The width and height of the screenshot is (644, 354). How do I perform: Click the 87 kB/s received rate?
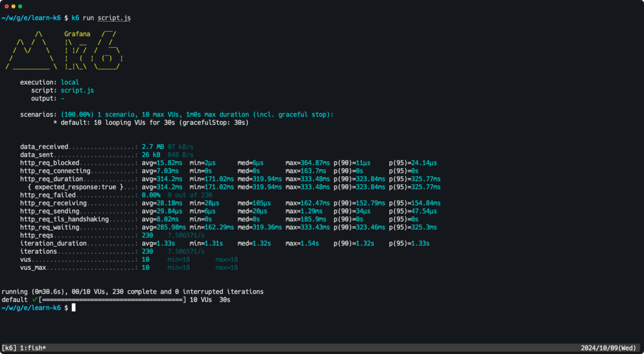click(x=181, y=146)
